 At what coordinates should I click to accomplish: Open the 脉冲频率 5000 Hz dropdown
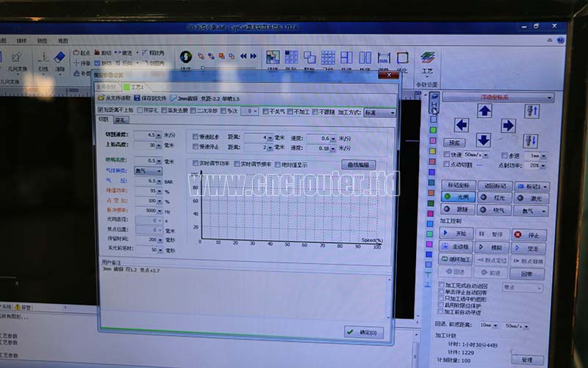tap(159, 210)
